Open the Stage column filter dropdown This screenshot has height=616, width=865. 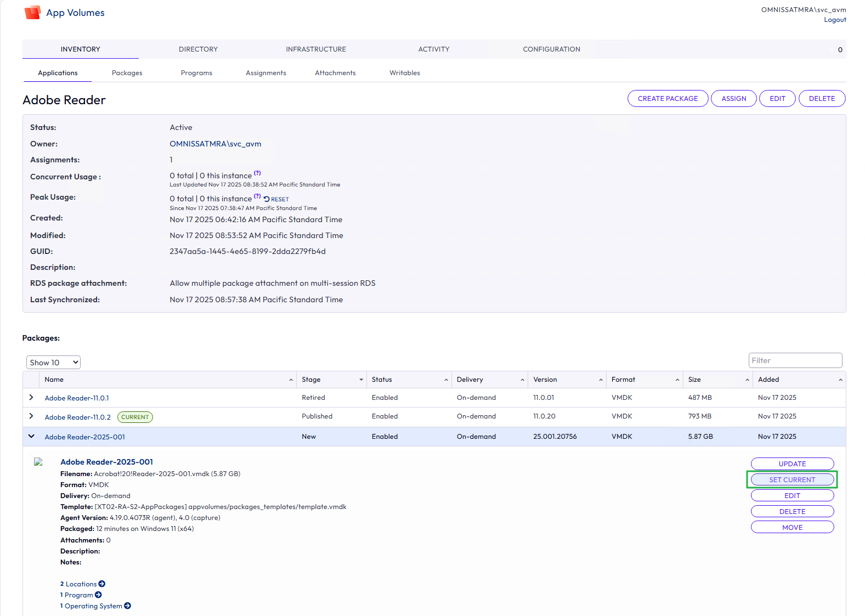click(x=361, y=380)
